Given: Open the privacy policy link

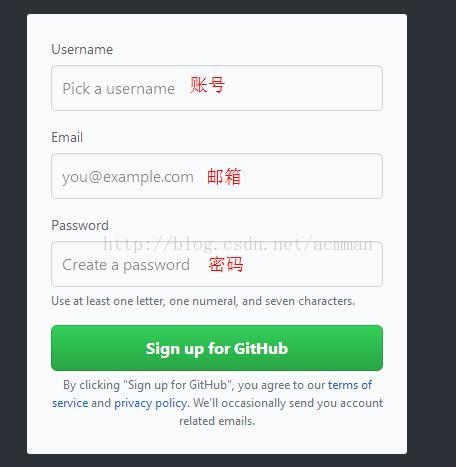Looking at the screenshot, I should coord(150,403).
